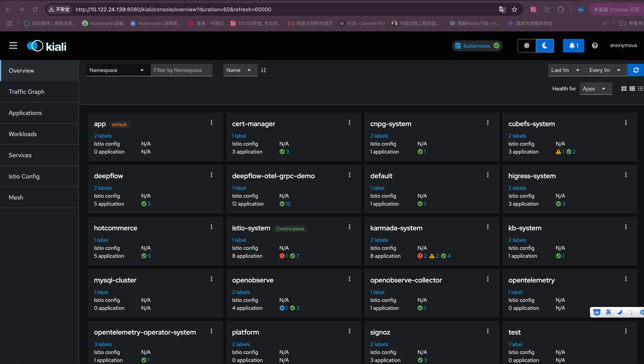Screen dimensions: 644x364
Task: Open the hotcommerce kebab menu
Action: click(x=212, y=227)
